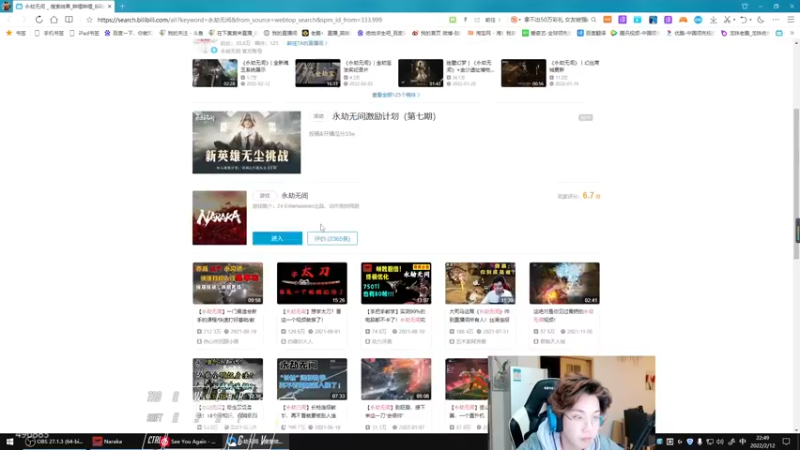Open the iPad书签 bookmark folder
The height and width of the screenshot is (450, 800).
pos(85,33)
